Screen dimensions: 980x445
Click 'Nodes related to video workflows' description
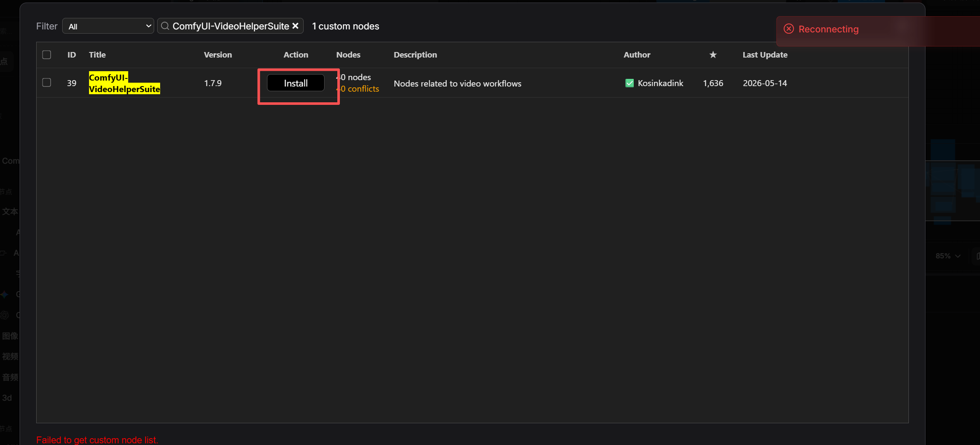457,84
